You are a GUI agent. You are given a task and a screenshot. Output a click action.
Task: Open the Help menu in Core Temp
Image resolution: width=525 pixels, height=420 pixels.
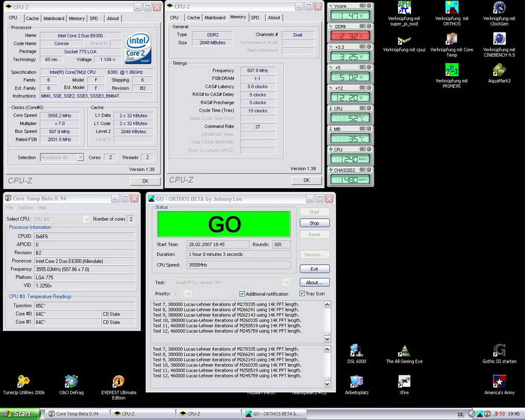(x=42, y=208)
